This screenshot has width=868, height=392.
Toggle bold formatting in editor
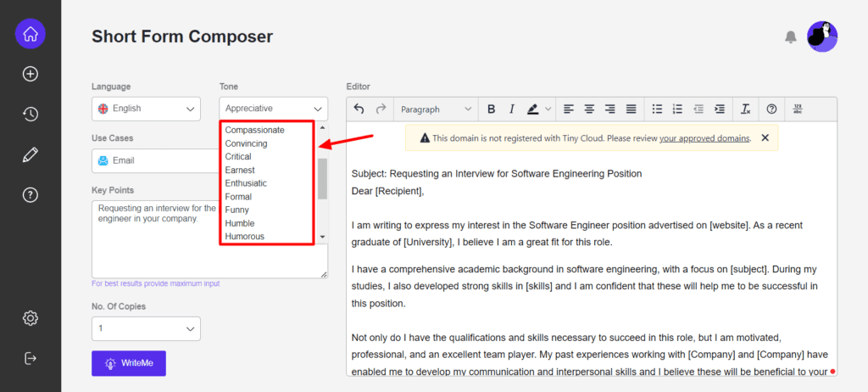[491, 109]
